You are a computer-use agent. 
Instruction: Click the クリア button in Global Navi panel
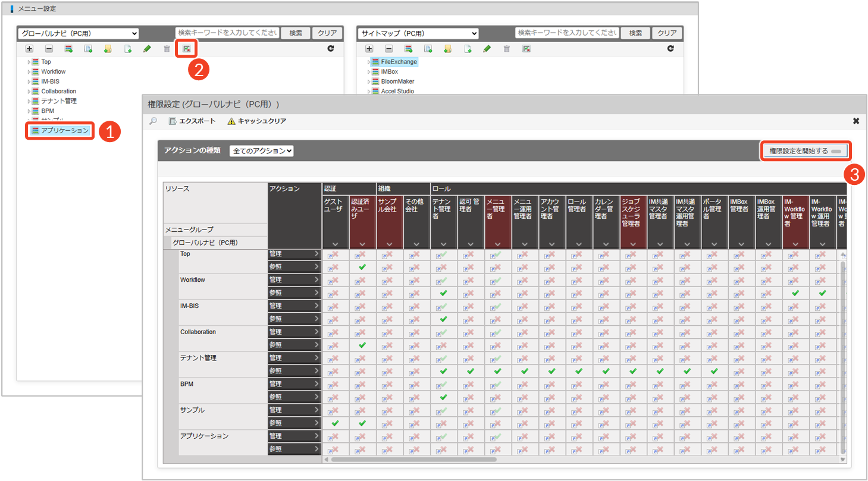coord(327,33)
